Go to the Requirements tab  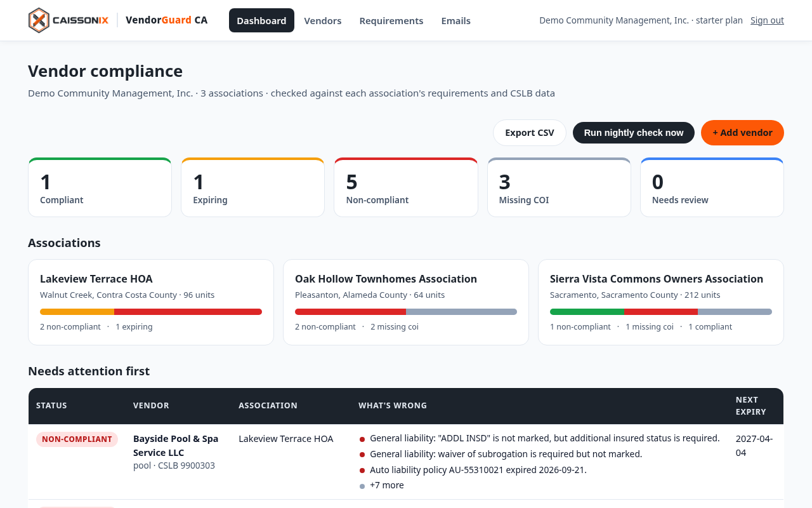tap(391, 20)
